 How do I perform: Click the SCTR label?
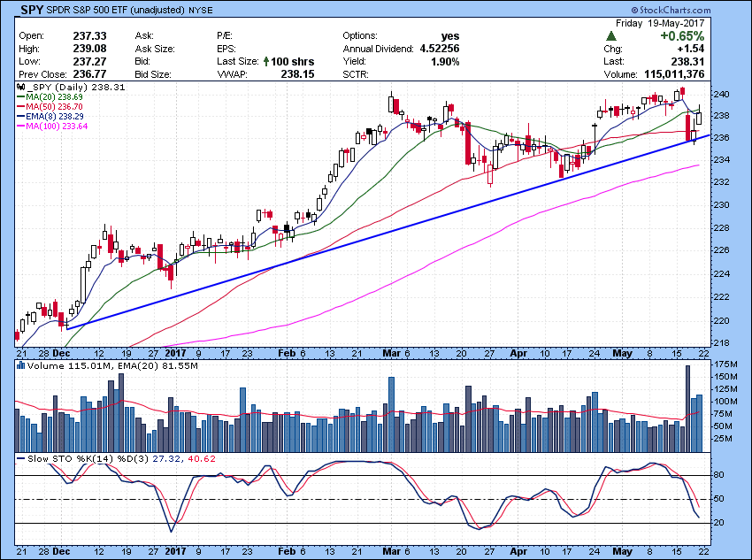(x=356, y=74)
